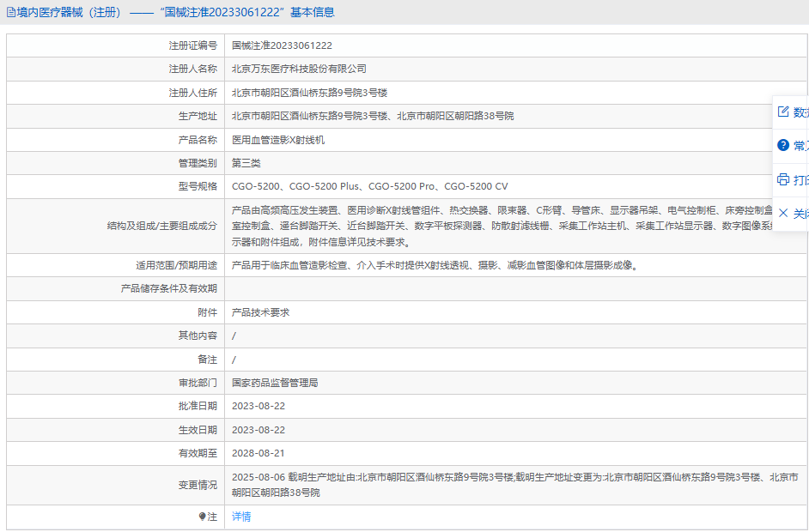Click the 变更情况 row label

pos(198,485)
